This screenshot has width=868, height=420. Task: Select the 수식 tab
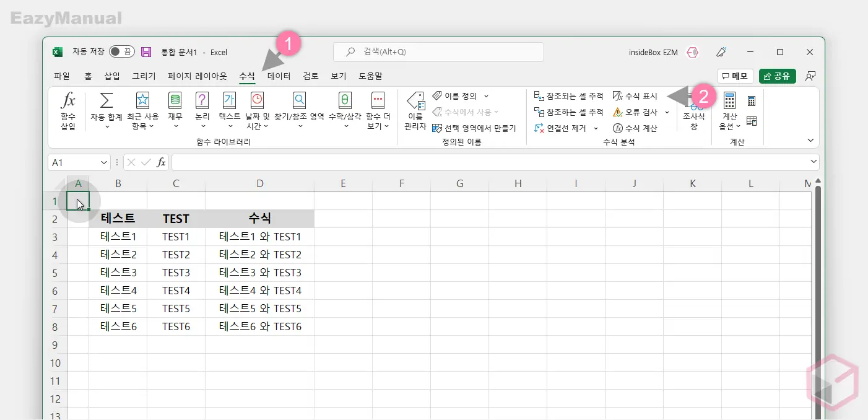point(247,76)
